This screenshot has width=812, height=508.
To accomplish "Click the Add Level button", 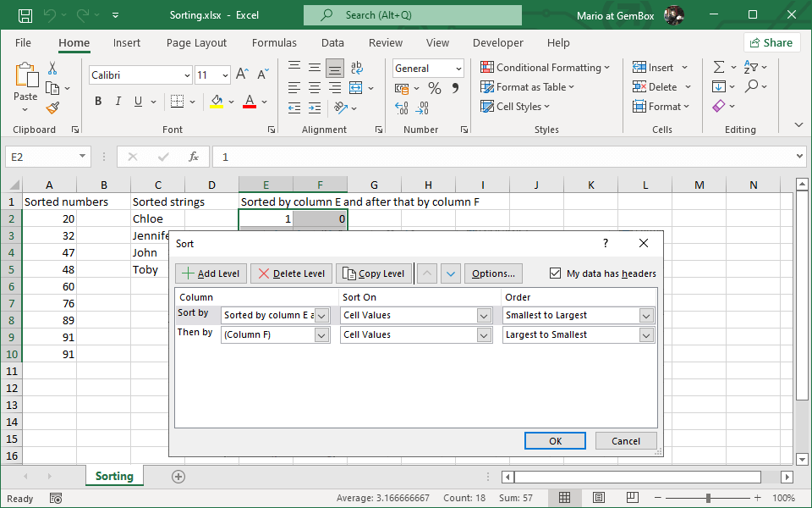I will click(211, 273).
